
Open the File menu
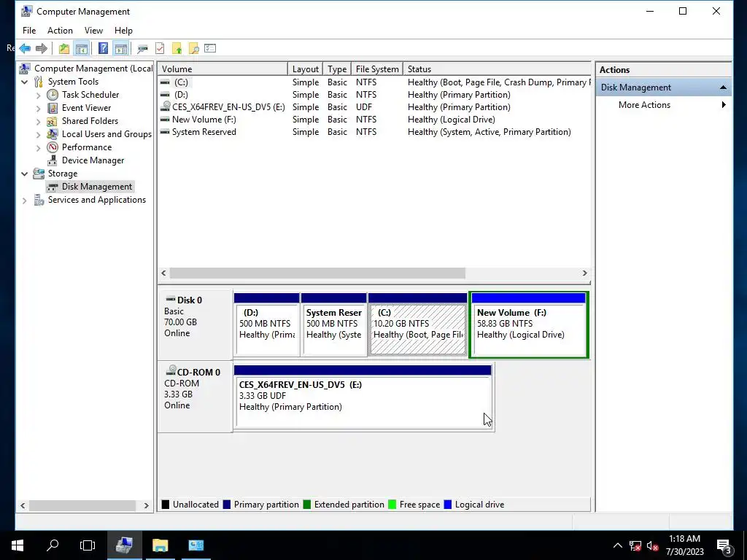[x=29, y=31]
